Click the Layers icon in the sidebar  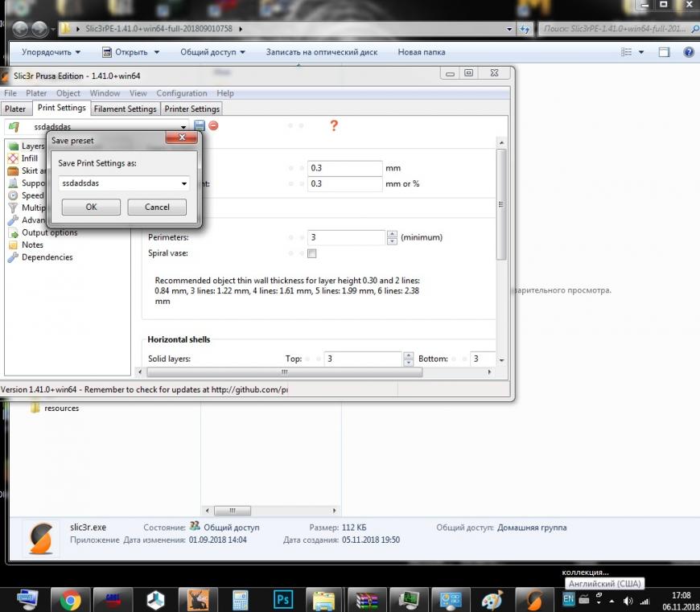(x=14, y=146)
